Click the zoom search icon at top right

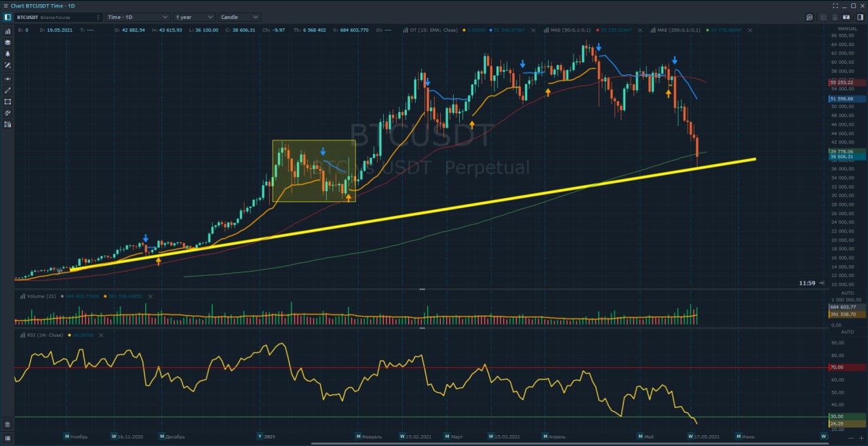809,17
